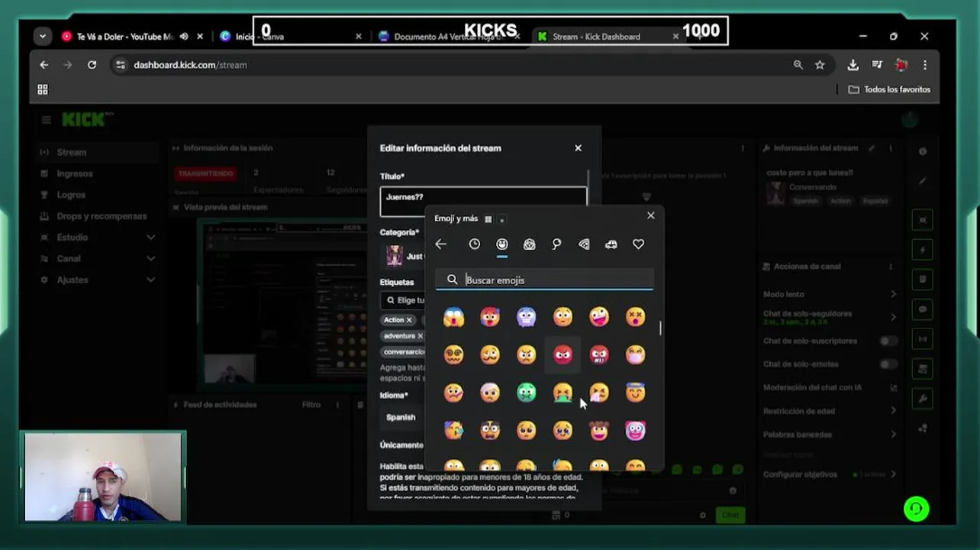980x550 pixels.
Task: Choose the face with medical mask emoji
Action: click(x=635, y=354)
